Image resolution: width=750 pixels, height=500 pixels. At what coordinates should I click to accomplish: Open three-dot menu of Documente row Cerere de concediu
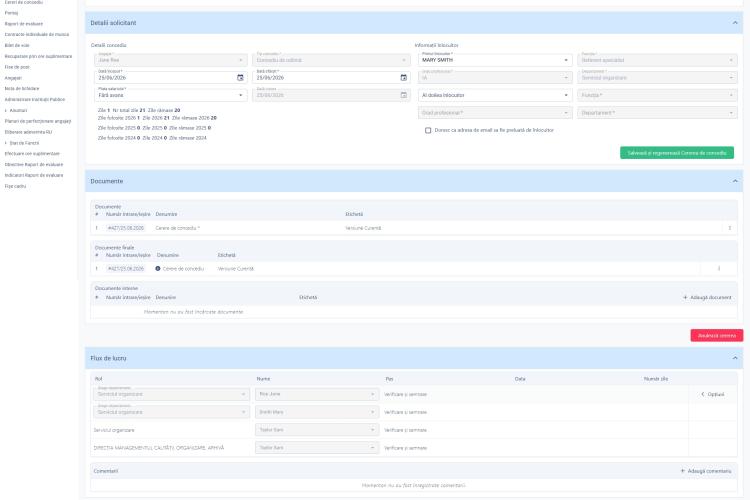coord(729,228)
